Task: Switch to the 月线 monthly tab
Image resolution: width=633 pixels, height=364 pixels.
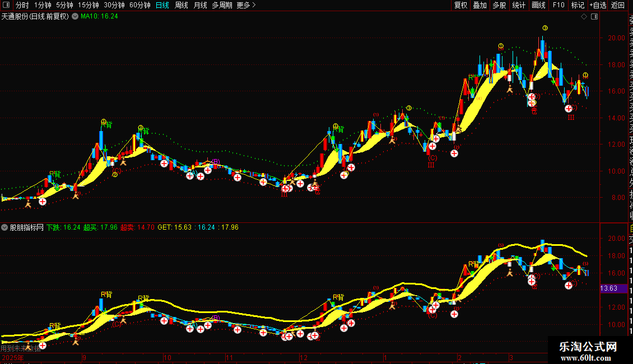Action: [x=200, y=5]
